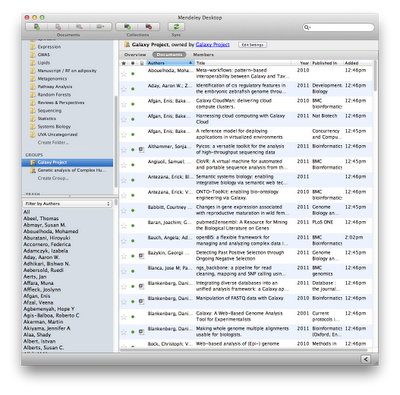Click the Edit Settings button
This screenshot has height=395, width=400.
click(x=252, y=45)
